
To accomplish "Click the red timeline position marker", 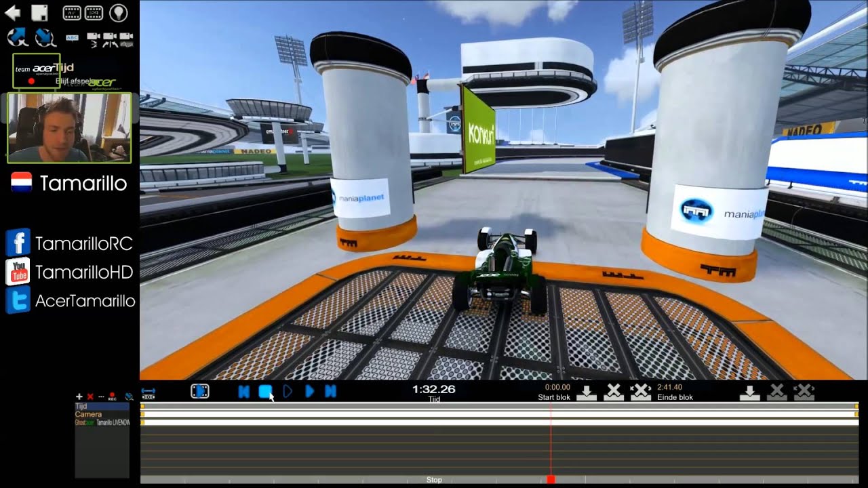I will 551,479.
